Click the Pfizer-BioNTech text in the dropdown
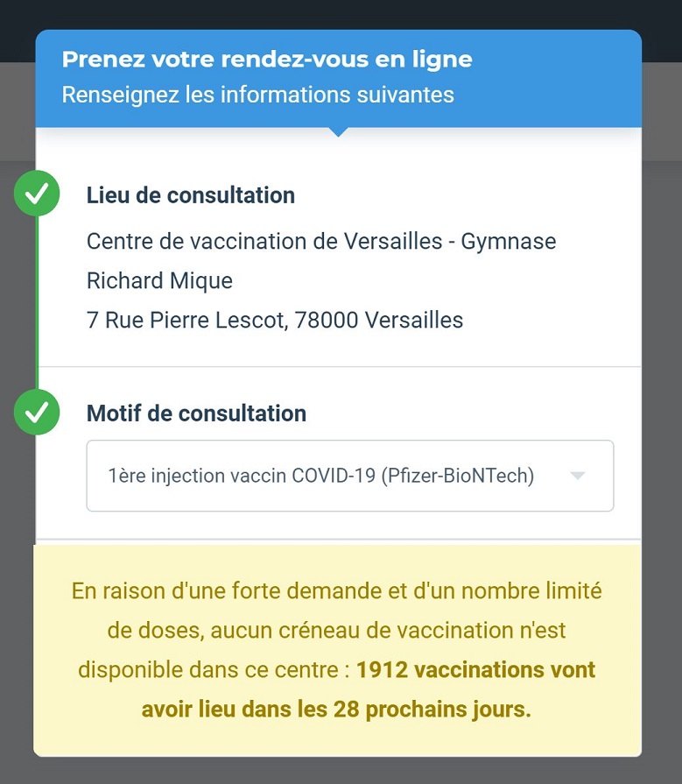The height and width of the screenshot is (784, 682). pos(458,476)
